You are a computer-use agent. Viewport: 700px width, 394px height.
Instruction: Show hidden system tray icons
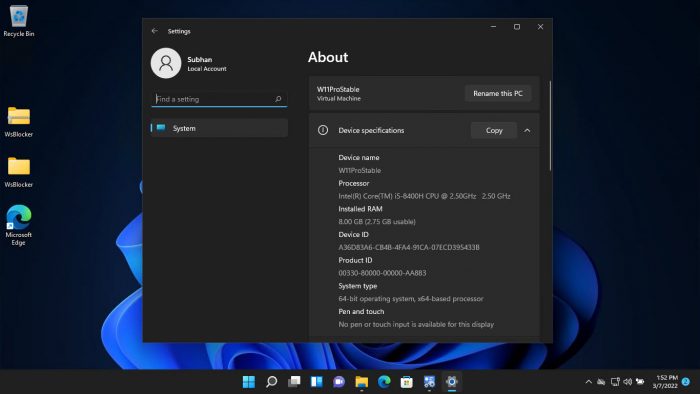click(x=588, y=382)
